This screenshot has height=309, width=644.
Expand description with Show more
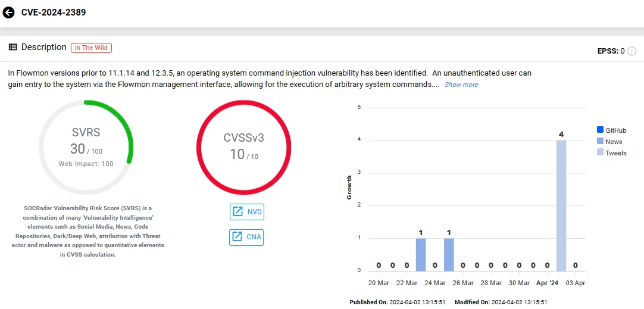click(461, 85)
